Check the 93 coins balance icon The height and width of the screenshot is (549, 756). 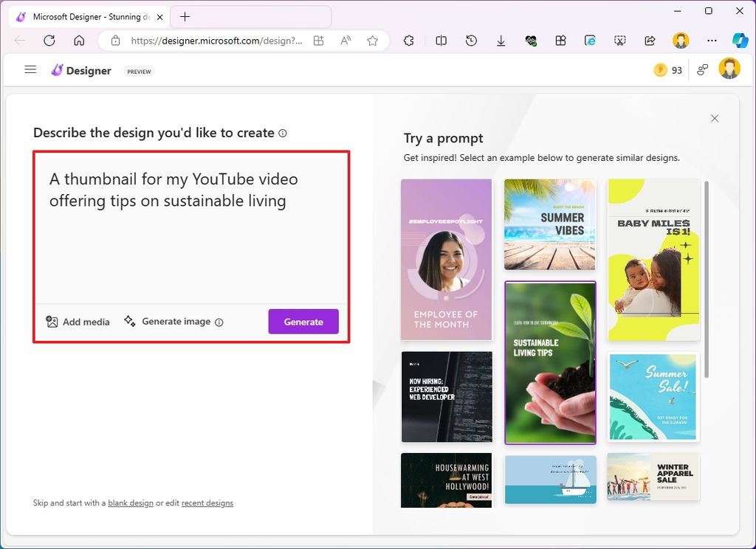coord(660,70)
